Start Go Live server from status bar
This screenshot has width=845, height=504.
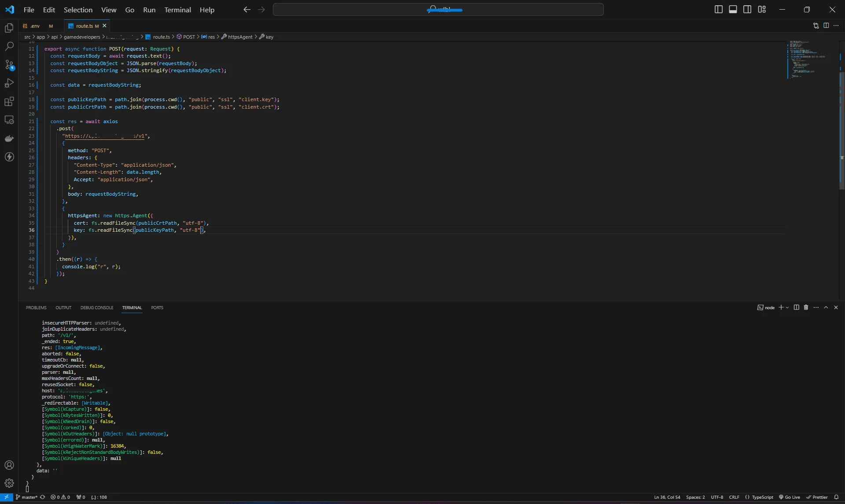[x=790, y=497]
